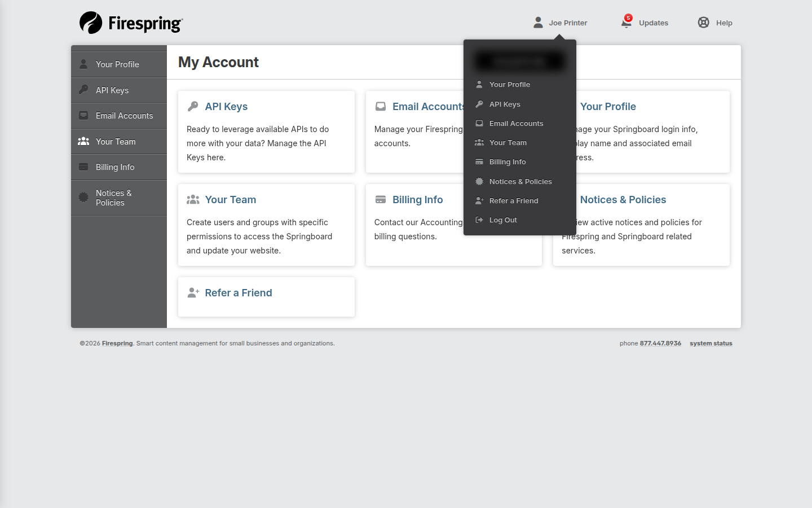Click the logout arrow icon in the dropdown
Image resolution: width=812 pixels, height=508 pixels.
479,220
